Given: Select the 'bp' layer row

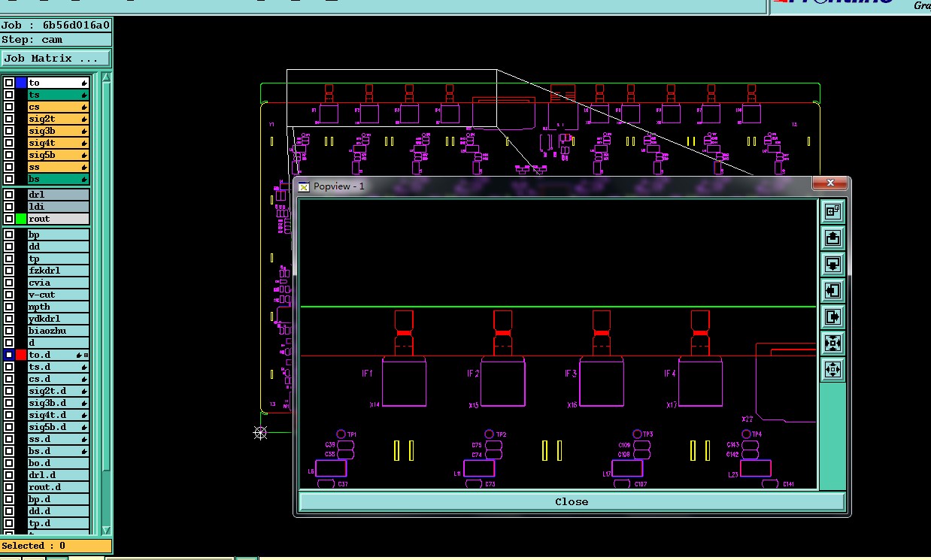Looking at the screenshot, I should 59,235.
